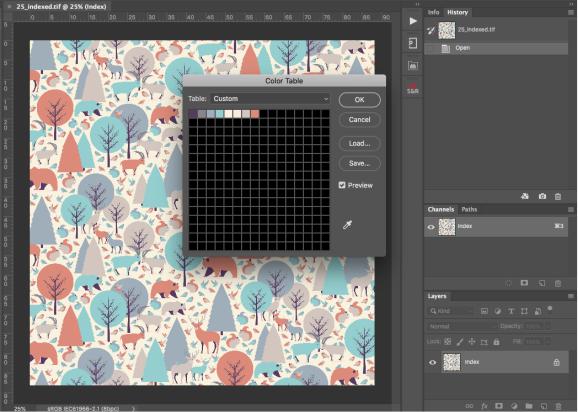Open the Layers panel flyout menu
This screenshot has width=578, height=412.
(571, 296)
